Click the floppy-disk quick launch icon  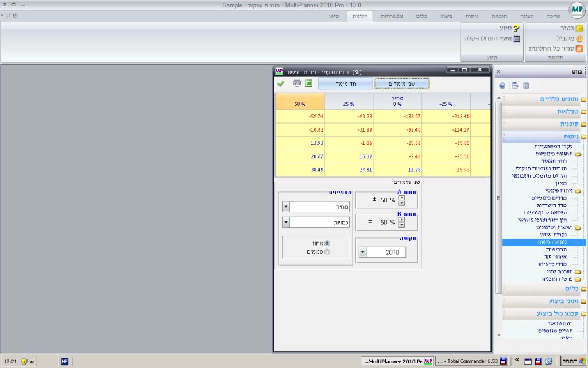coord(537,361)
